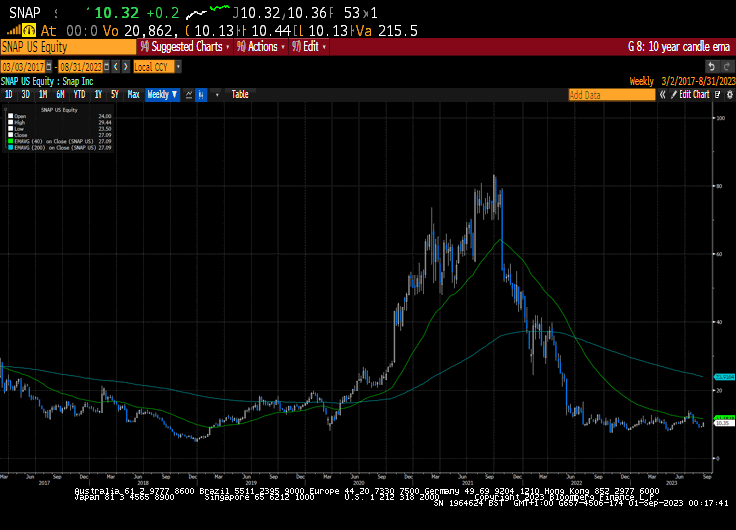
Task: Click the SNAP US Equity security field
Action: click(68, 47)
